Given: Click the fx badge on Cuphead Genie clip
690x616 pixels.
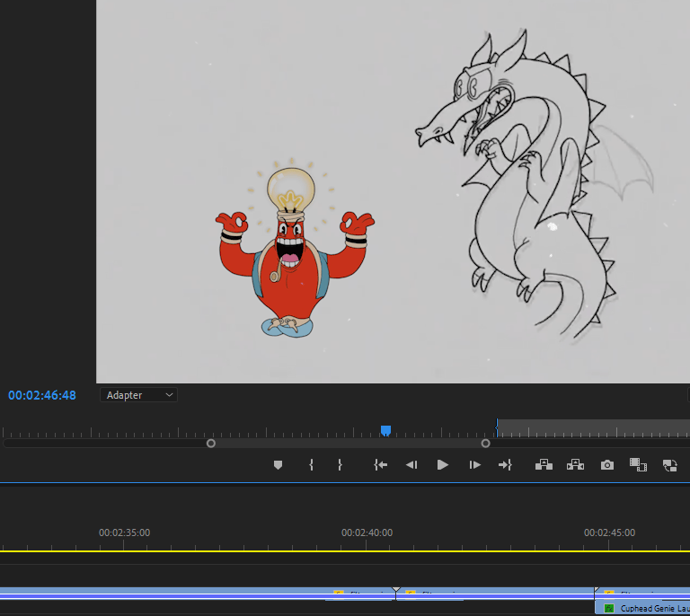Looking at the screenshot, I should coord(609,609).
